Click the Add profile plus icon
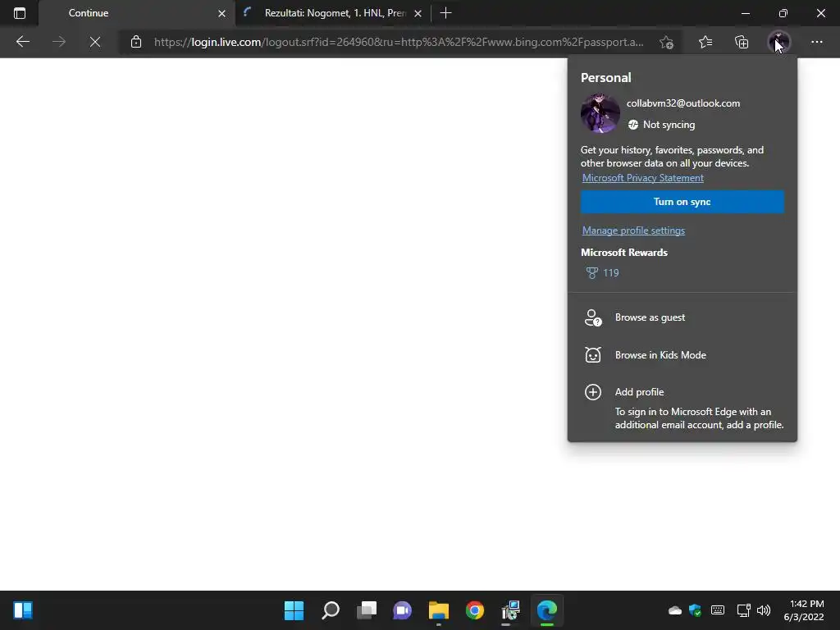 593,392
